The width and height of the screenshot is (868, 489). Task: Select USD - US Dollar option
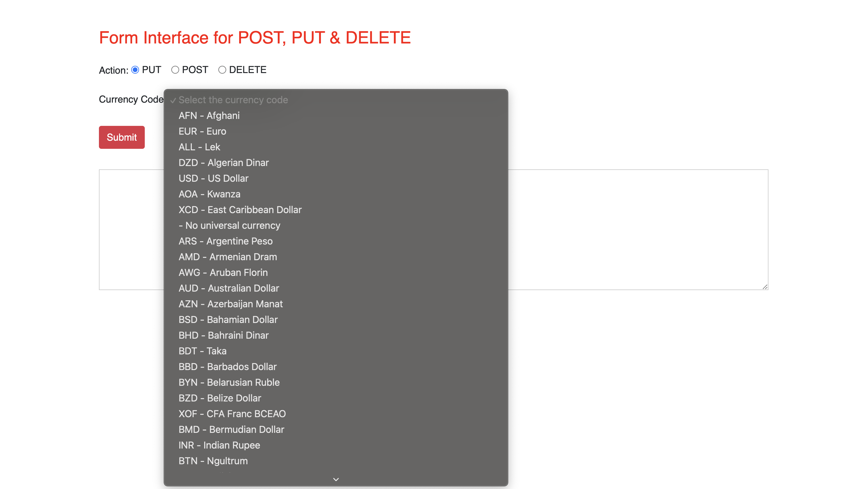336,178
